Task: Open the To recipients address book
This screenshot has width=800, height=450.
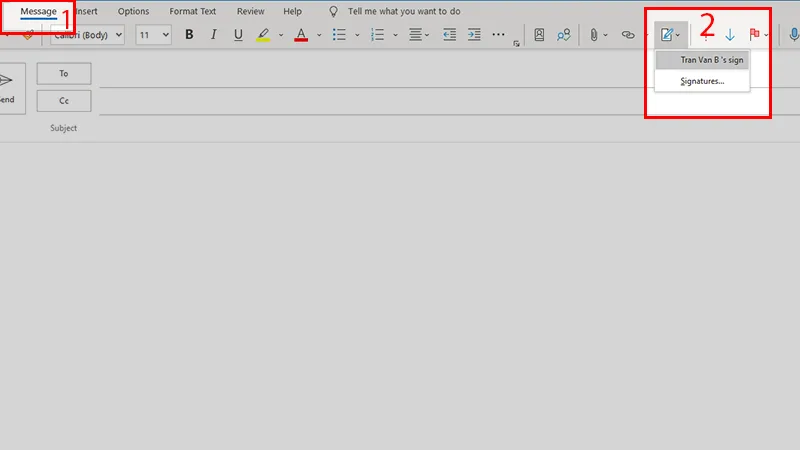Action: (x=64, y=74)
